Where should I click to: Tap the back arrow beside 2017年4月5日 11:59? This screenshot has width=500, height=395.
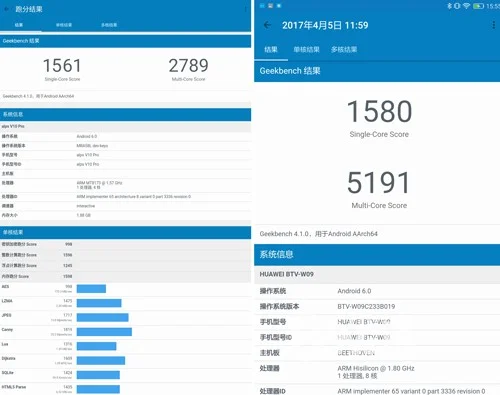tap(267, 25)
